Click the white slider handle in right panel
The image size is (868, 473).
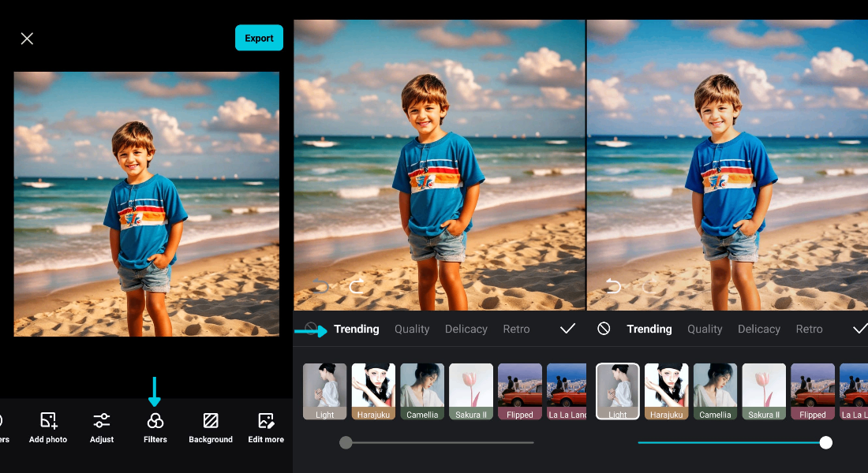826,442
